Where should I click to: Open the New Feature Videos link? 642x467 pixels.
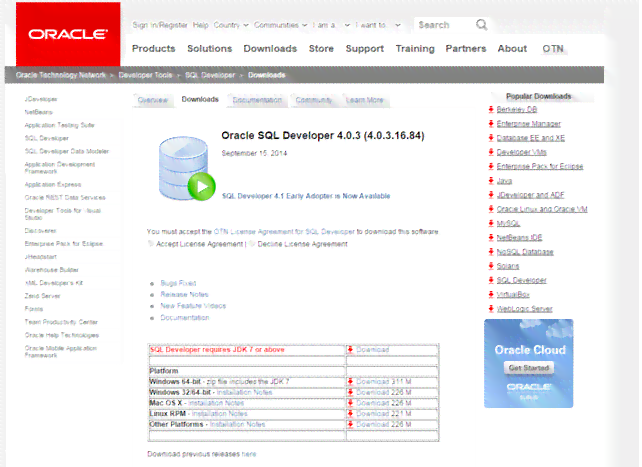pos(193,306)
